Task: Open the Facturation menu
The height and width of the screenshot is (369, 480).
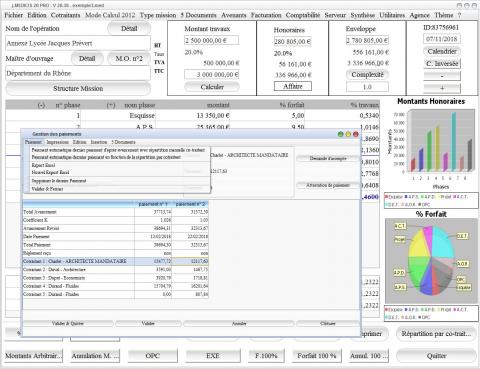Action: pyautogui.click(x=266, y=15)
